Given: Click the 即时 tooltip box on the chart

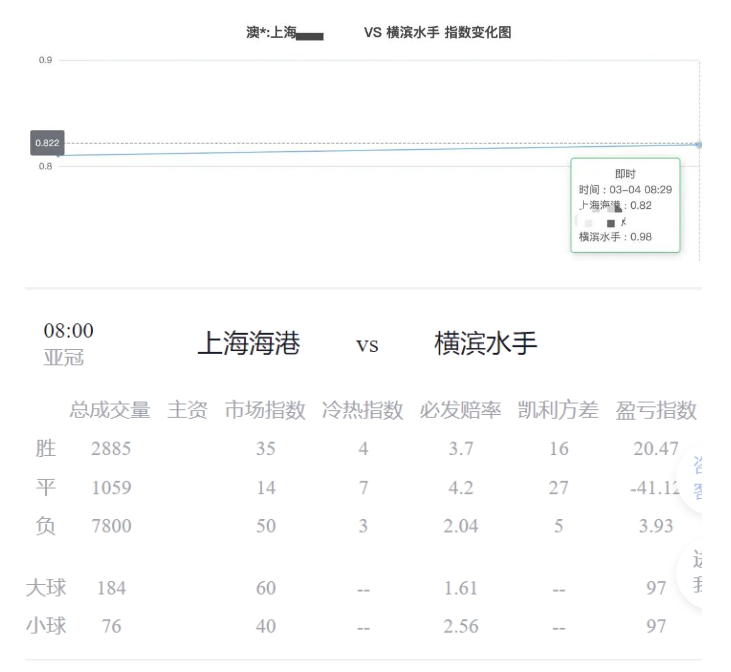Looking at the screenshot, I should [x=625, y=205].
